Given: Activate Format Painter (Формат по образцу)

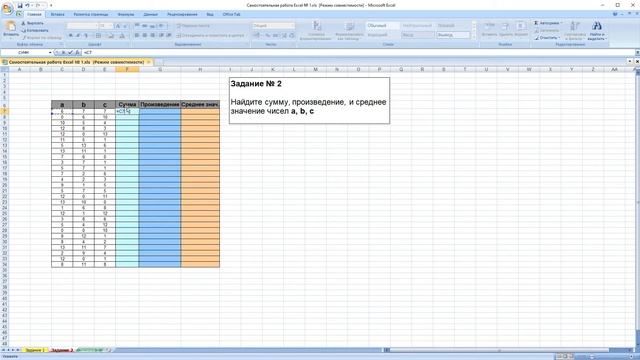Looking at the screenshot, I should pos(41,37).
